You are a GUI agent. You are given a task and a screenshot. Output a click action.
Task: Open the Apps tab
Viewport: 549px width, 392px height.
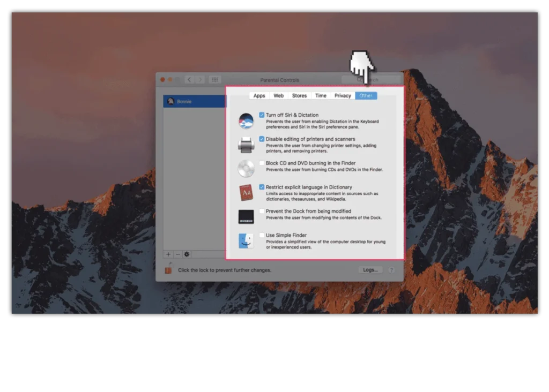pos(259,95)
